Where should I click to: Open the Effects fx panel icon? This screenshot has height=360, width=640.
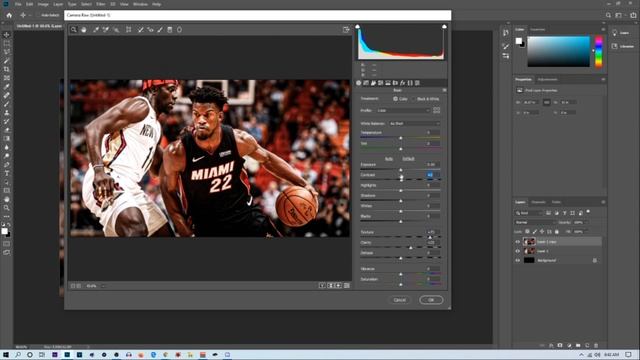pyautogui.click(x=402, y=83)
